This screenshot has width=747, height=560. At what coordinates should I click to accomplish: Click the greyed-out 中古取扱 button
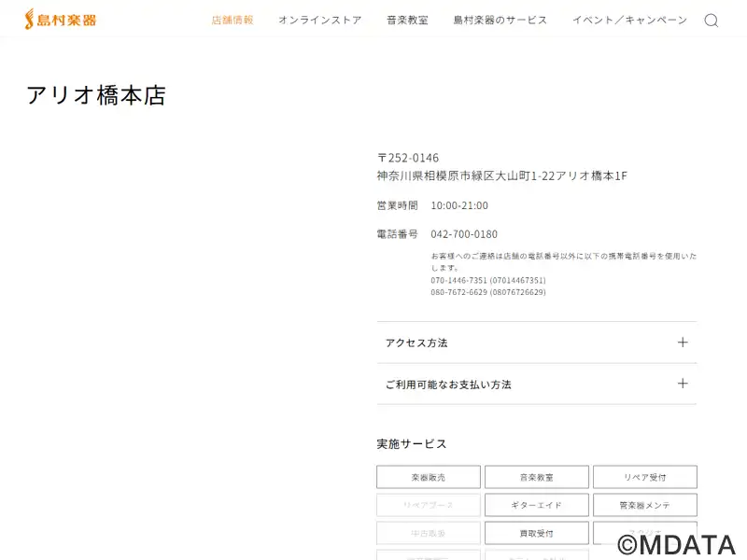point(429,533)
